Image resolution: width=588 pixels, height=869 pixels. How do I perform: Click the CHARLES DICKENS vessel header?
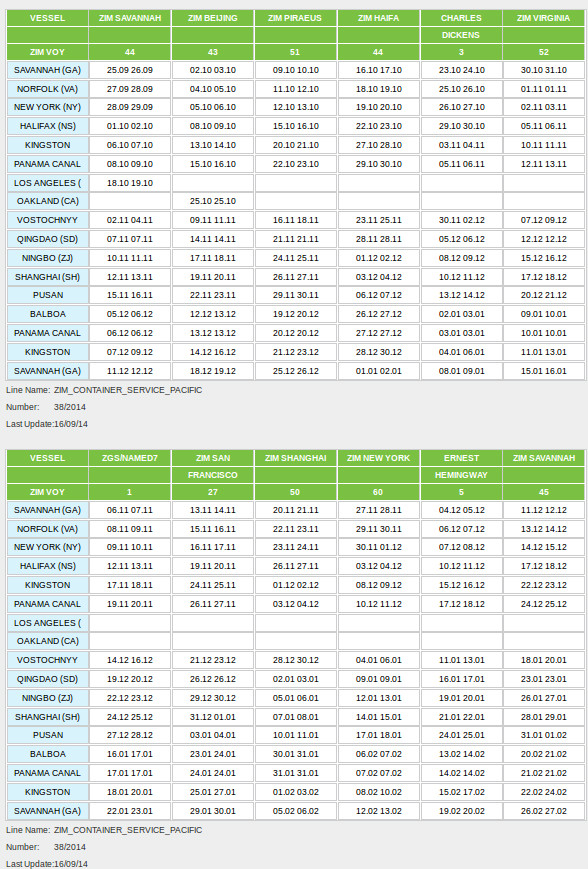click(x=461, y=27)
